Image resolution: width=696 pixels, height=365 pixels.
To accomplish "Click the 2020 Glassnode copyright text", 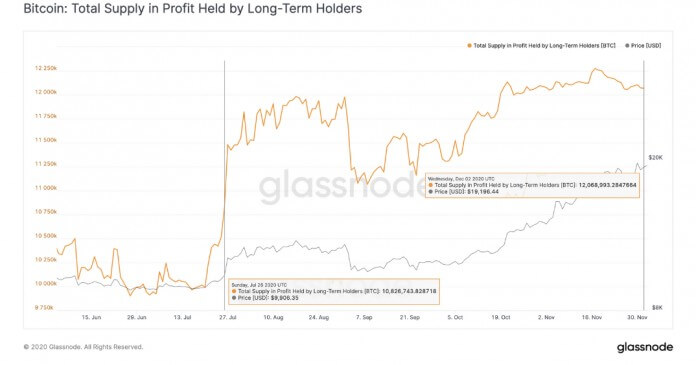I will (x=83, y=347).
